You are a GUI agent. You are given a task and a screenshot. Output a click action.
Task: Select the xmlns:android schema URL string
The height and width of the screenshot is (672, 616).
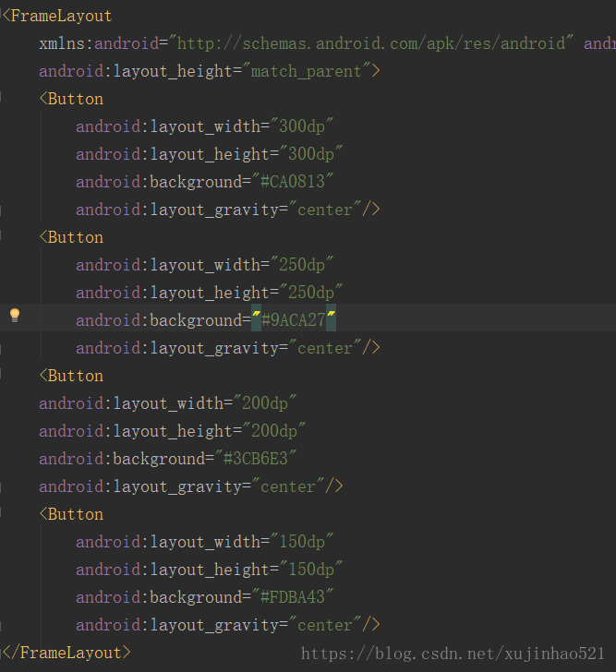coord(371,43)
